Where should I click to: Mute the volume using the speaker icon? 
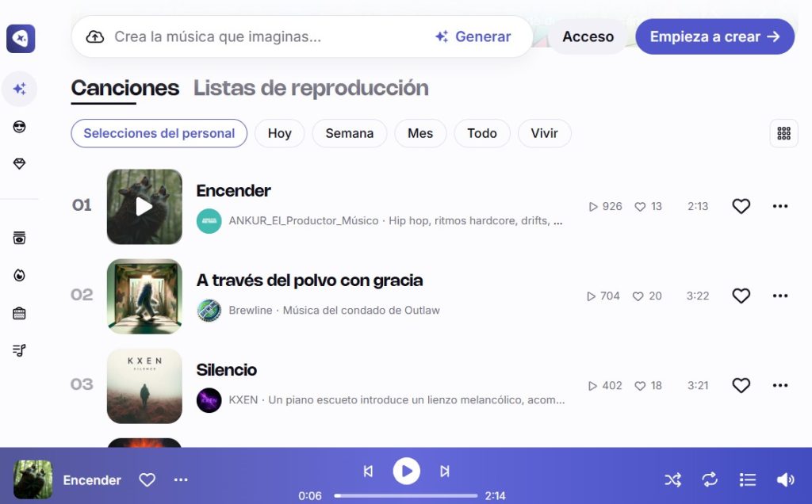point(785,479)
